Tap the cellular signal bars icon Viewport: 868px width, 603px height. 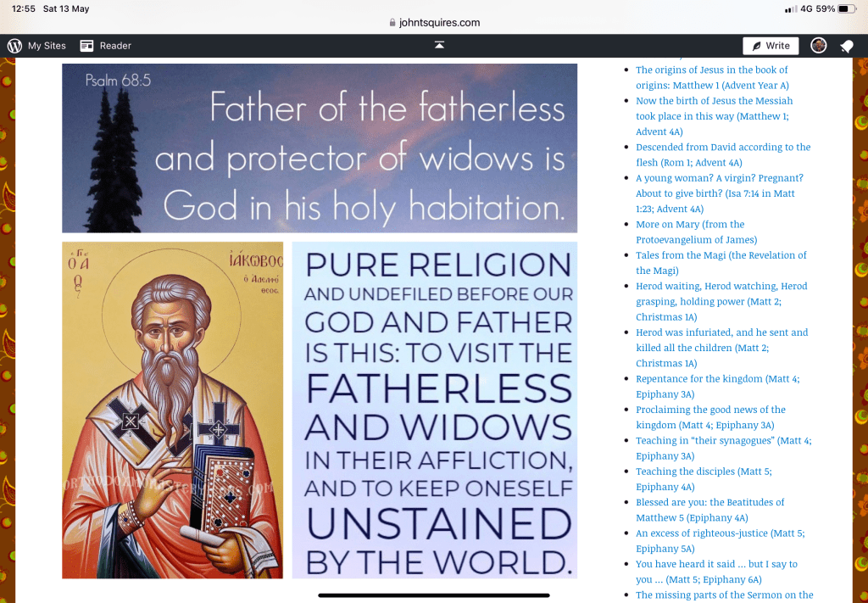[790, 8]
